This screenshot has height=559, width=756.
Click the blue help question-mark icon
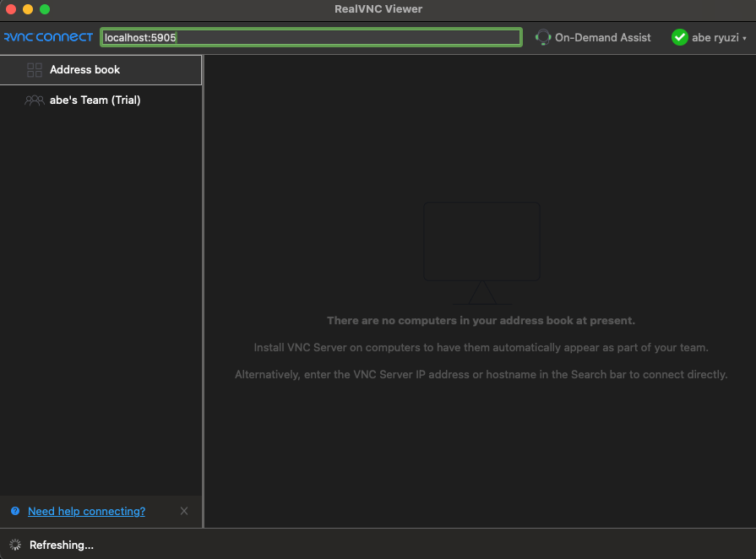pos(15,511)
